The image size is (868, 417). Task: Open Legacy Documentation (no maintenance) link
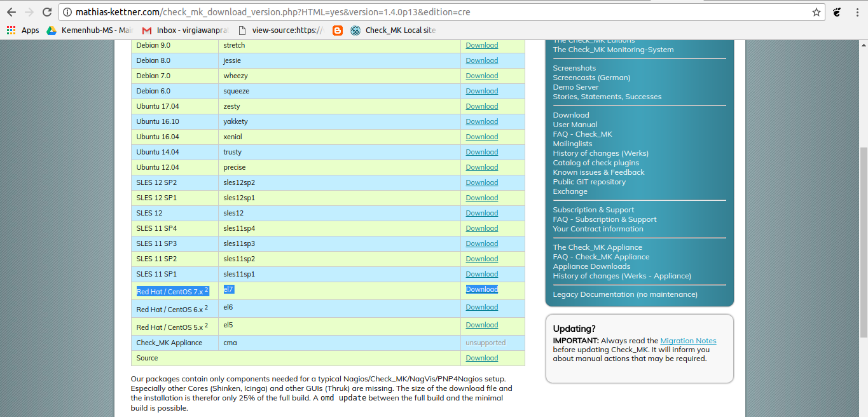click(625, 294)
